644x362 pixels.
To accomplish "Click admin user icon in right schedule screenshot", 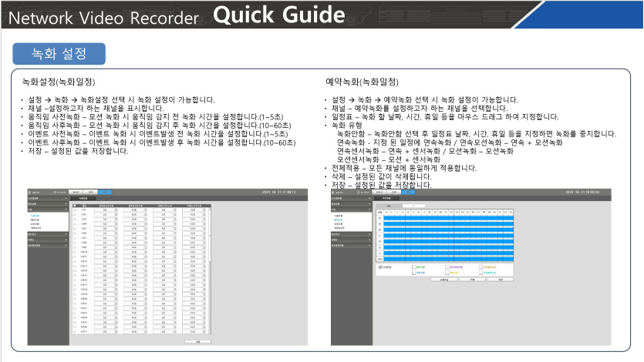I will tap(334, 192).
